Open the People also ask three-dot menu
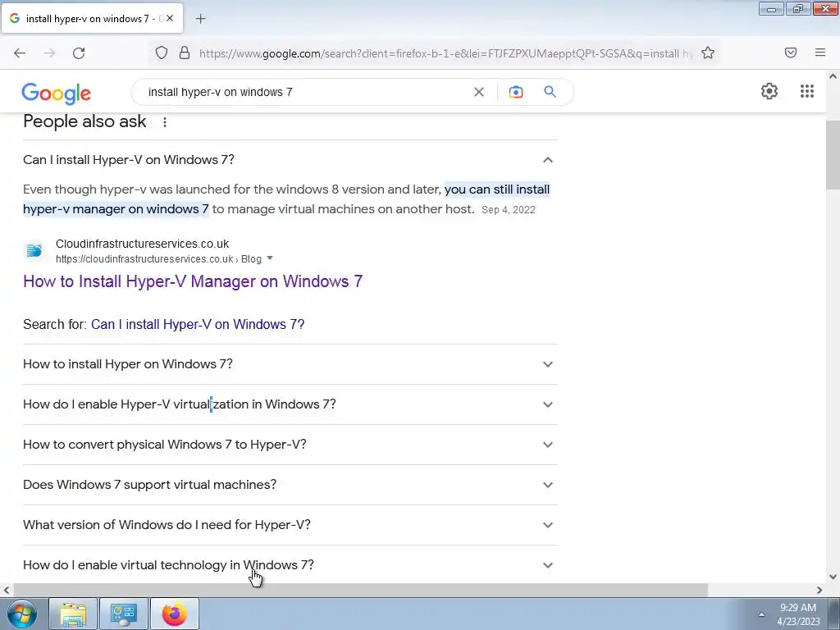This screenshot has width=840, height=630. pyautogui.click(x=165, y=122)
